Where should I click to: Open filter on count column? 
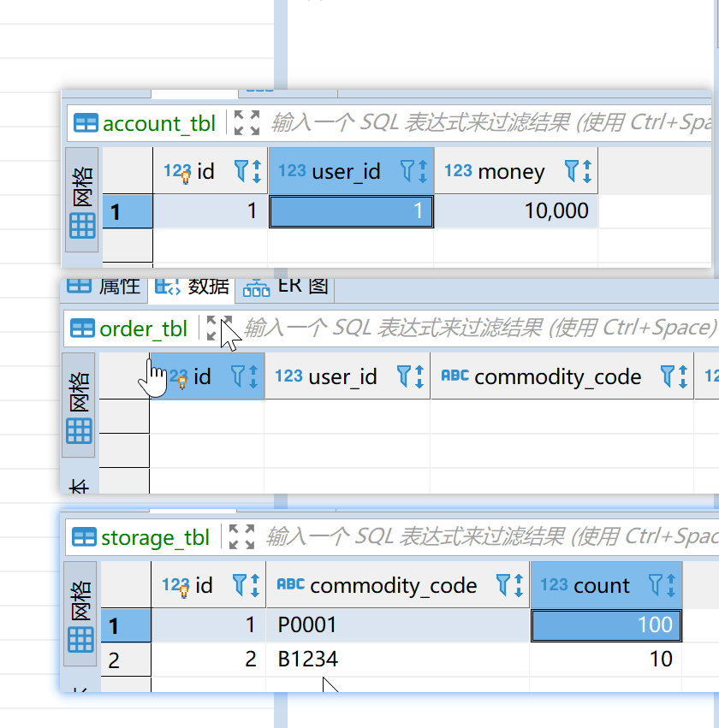(x=656, y=585)
